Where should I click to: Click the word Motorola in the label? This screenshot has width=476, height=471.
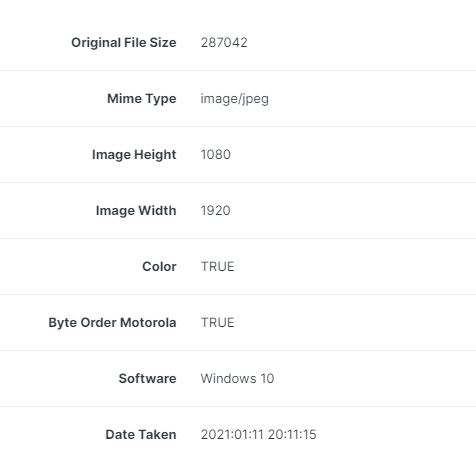[x=148, y=323]
